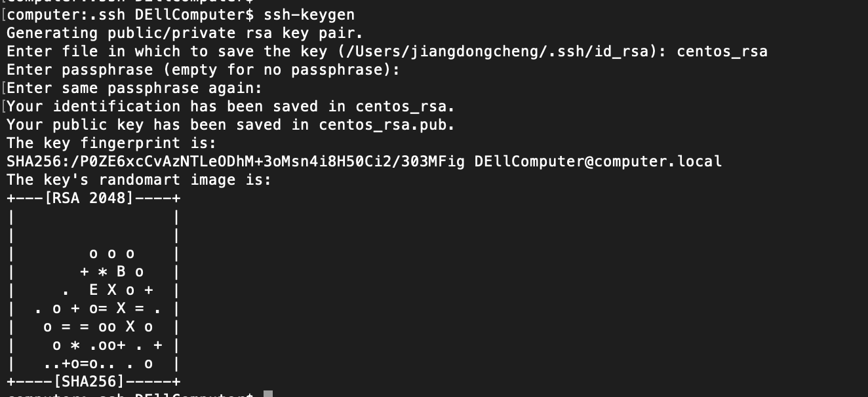This screenshot has width=868, height=397.
Task: Click the [SHA256] randomart footer label
Action: (88, 381)
